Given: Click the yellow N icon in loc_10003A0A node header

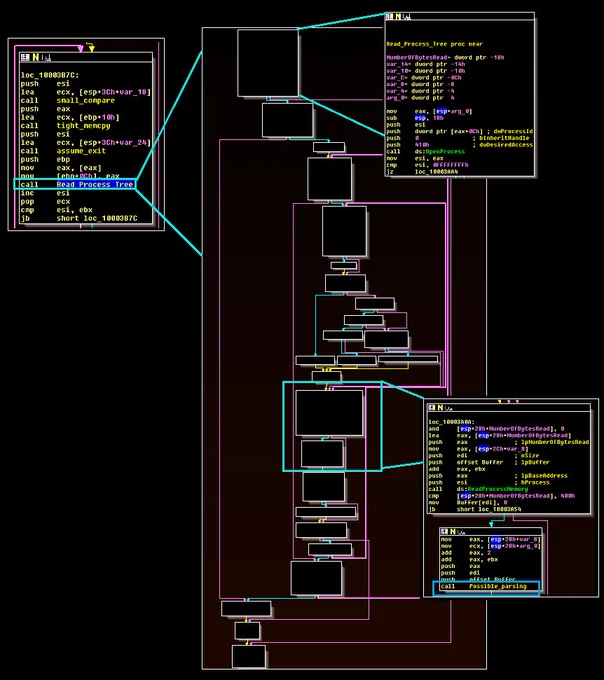Looking at the screenshot, I should pyautogui.click(x=440, y=408).
